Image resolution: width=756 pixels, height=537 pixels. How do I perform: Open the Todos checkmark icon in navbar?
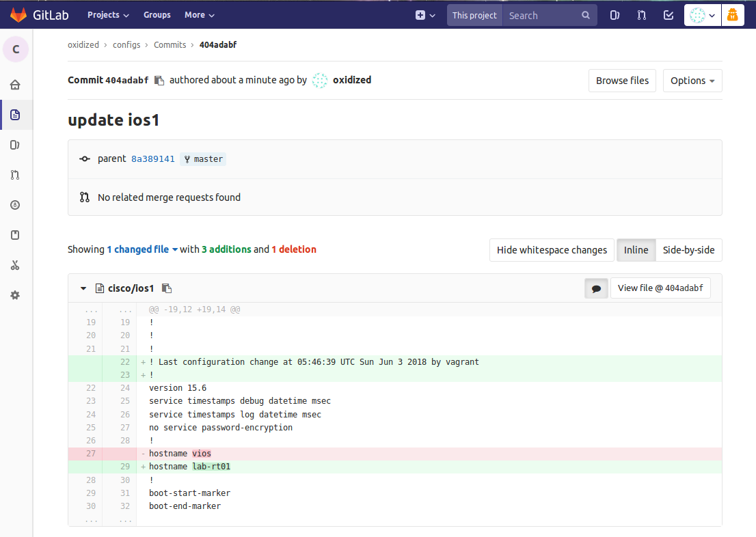click(669, 15)
